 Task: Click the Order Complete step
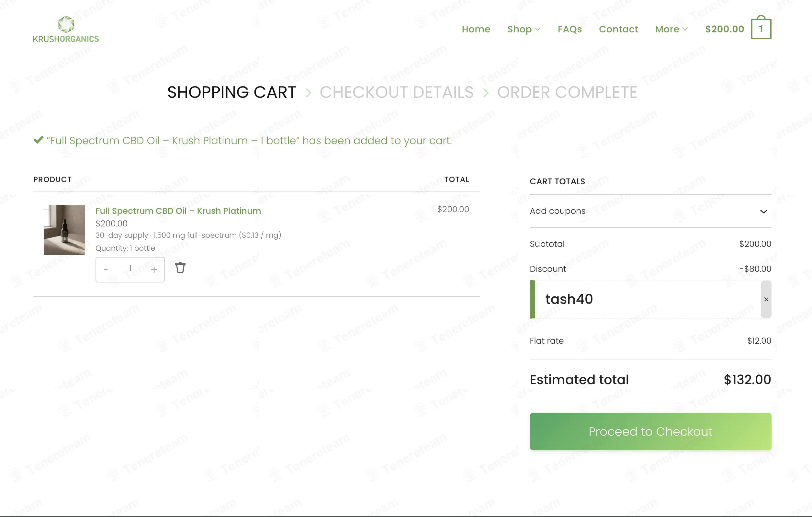coord(567,92)
